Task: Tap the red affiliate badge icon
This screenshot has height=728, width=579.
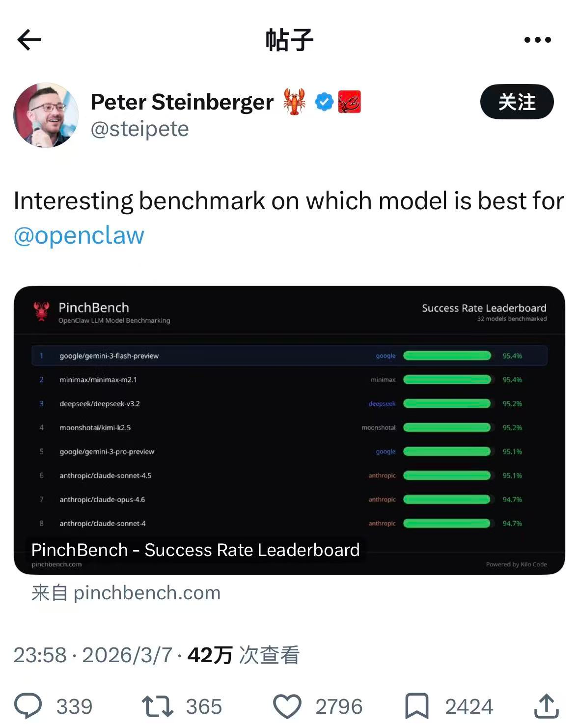Action: [349, 102]
